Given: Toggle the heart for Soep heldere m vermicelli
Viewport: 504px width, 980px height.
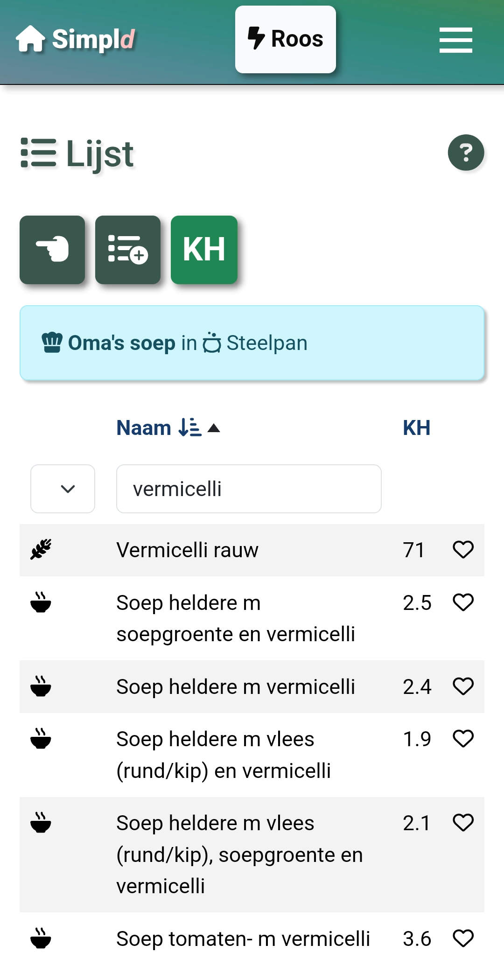Looking at the screenshot, I should (x=463, y=686).
